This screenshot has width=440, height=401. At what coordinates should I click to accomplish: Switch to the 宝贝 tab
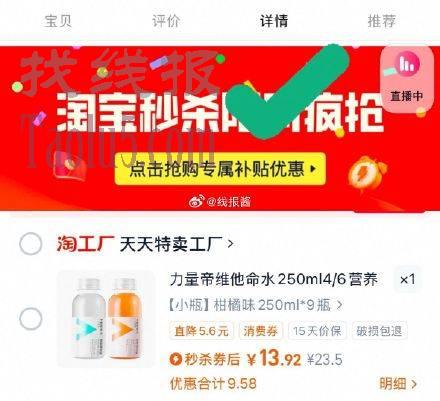(x=58, y=21)
